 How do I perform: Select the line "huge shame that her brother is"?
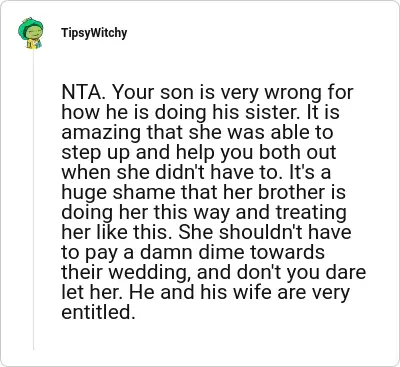click(x=203, y=193)
